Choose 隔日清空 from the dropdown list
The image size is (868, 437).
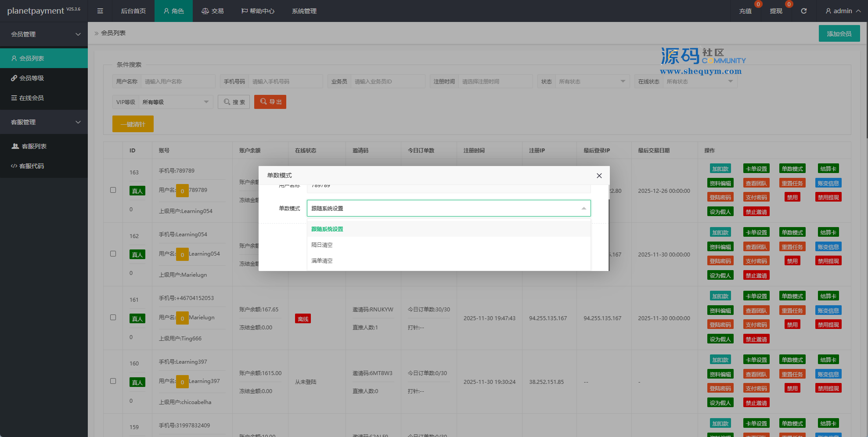coord(322,245)
